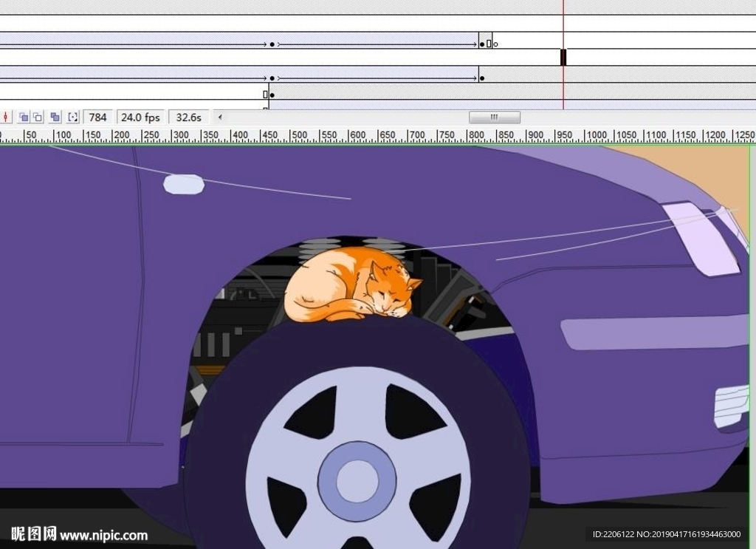This screenshot has height=549, width=756.
Task: Click the current frame field showing 784
Action: point(97,117)
